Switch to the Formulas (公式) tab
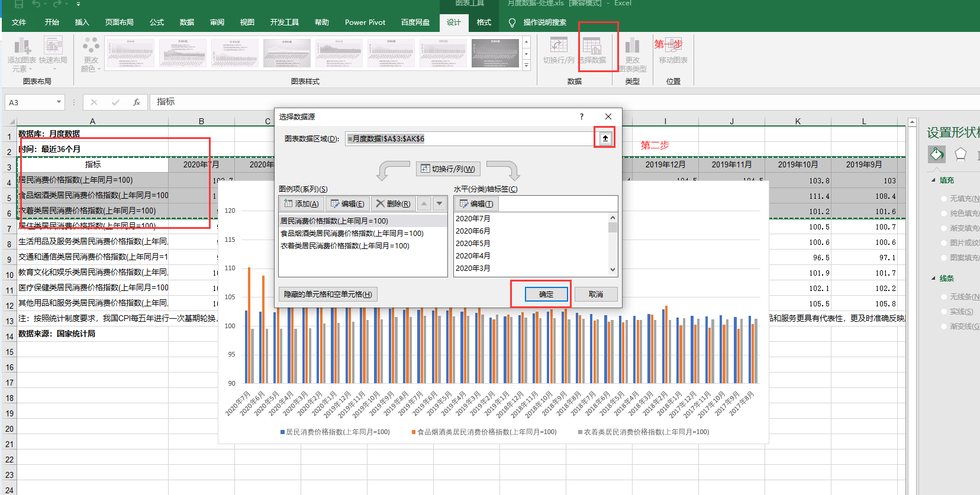 tap(157, 22)
